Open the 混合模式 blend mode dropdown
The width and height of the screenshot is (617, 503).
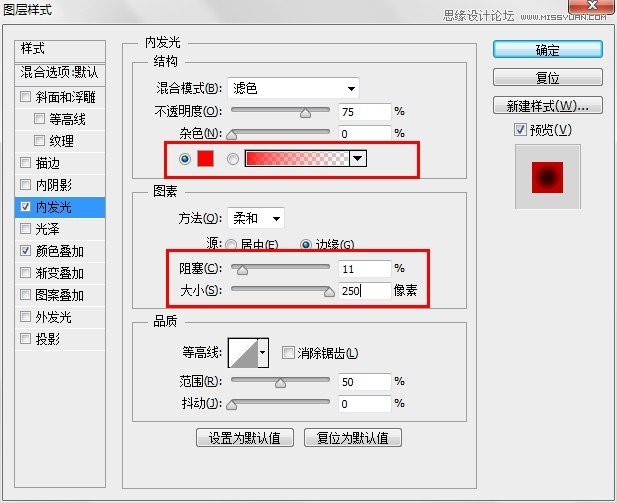(x=293, y=88)
